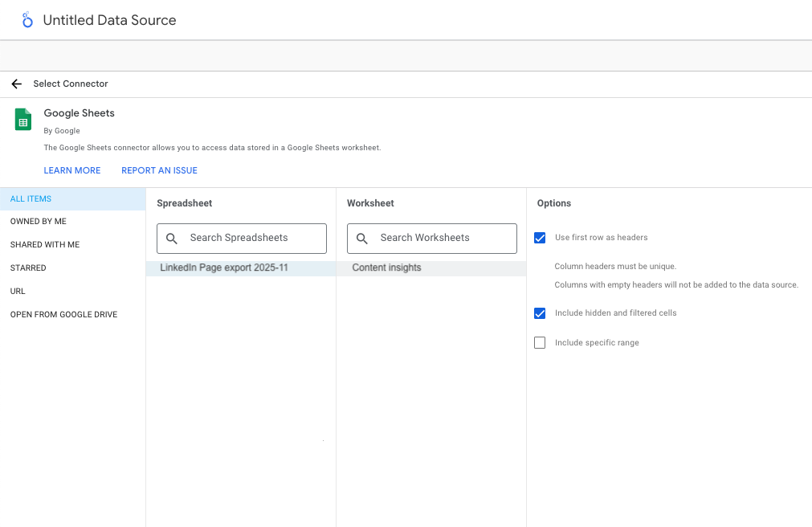
Task: Choose the URL option
Action: click(17, 291)
